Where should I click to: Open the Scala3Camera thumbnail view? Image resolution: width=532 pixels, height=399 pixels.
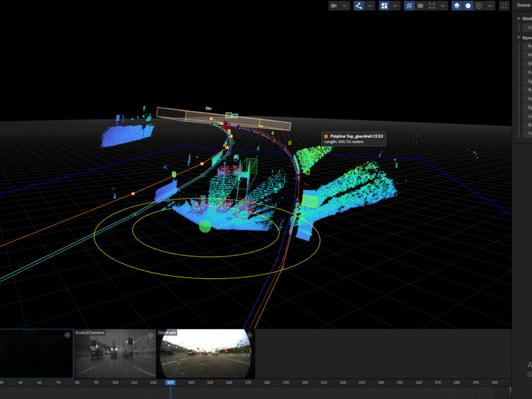point(115,354)
